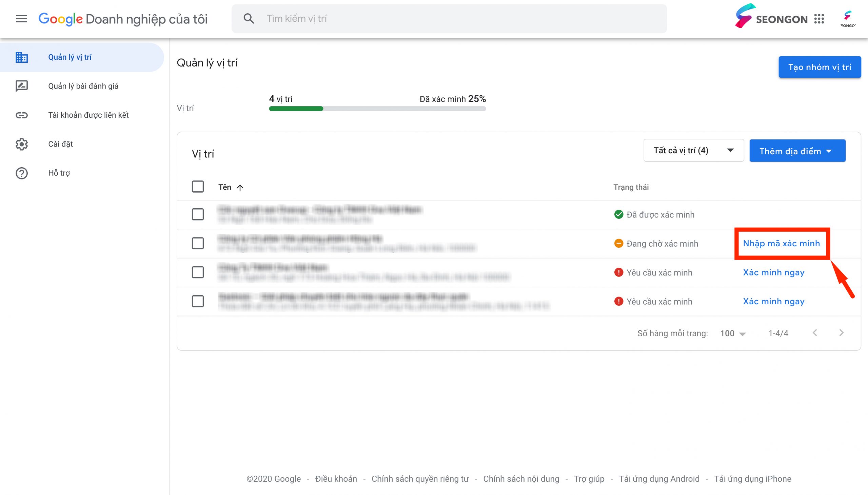Click Nhập mã xác minh link
This screenshot has height=495, width=868.
coord(782,243)
